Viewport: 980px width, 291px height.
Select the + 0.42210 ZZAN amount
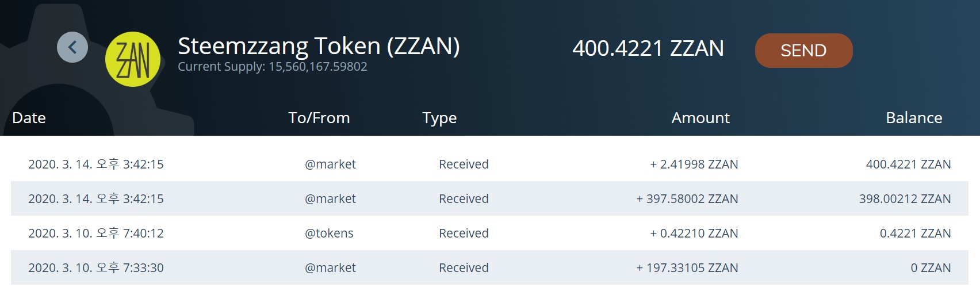tap(694, 233)
